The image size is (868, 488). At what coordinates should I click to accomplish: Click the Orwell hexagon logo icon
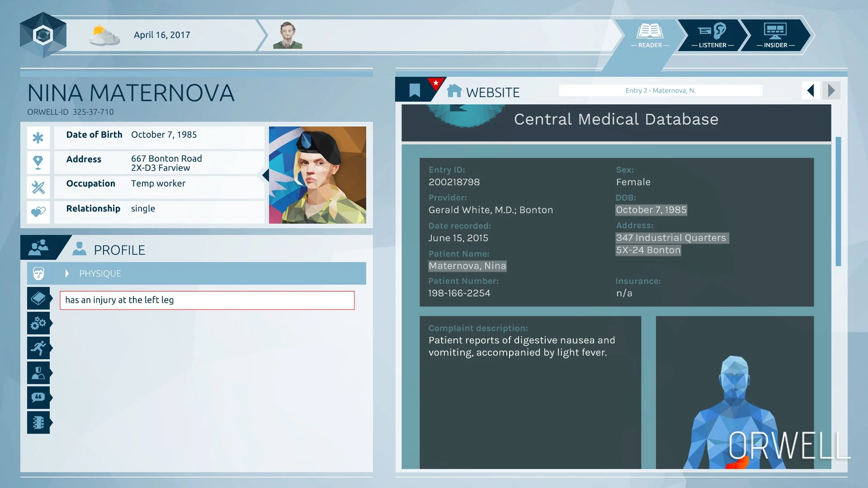point(43,35)
